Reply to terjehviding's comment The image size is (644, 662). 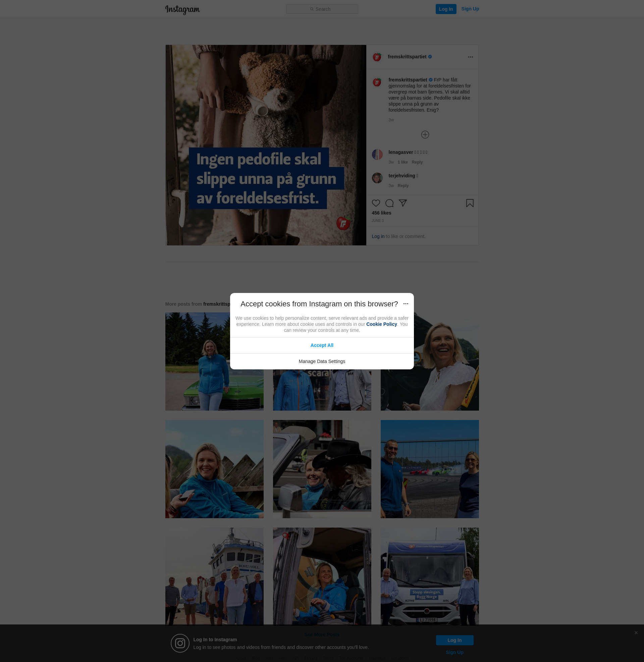tap(403, 186)
